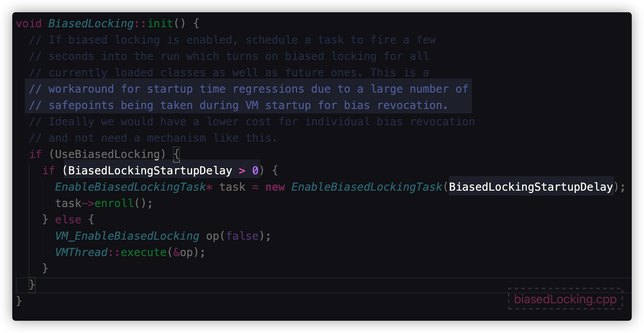644x333 pixels.
Task: Click the EnableBiasedLockingTask constructor after new
Action: point(367,187)
